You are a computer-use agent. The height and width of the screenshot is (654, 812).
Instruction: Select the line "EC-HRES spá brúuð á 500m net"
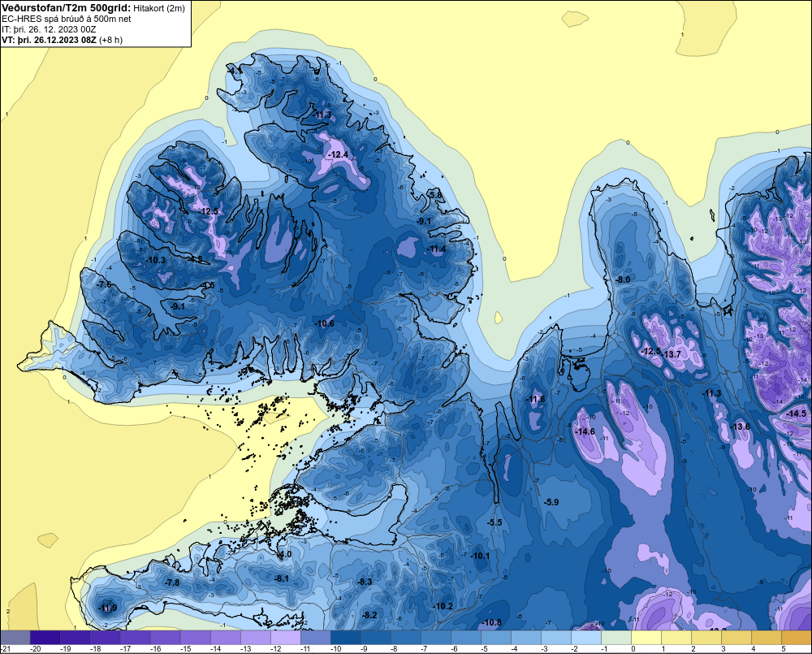pyautogui.click(x=67, y=19)
